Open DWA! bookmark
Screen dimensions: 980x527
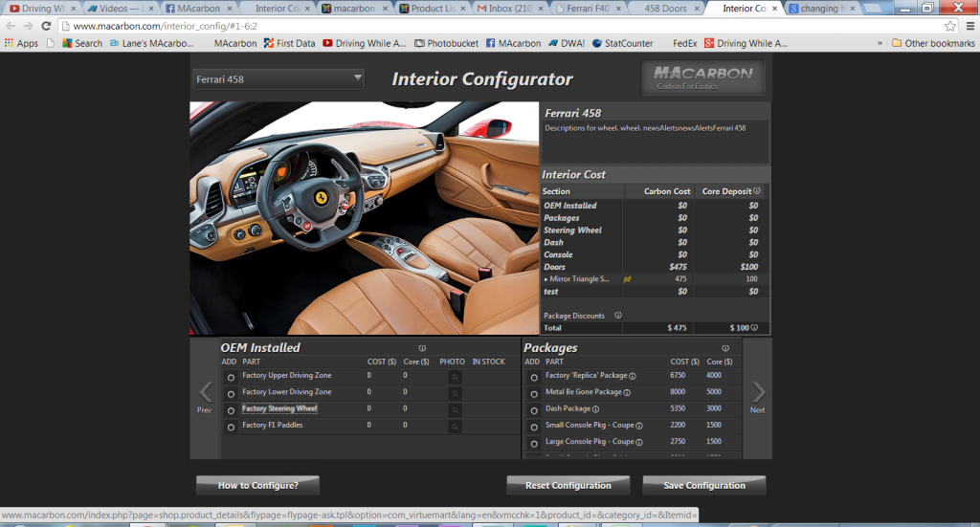567,43
